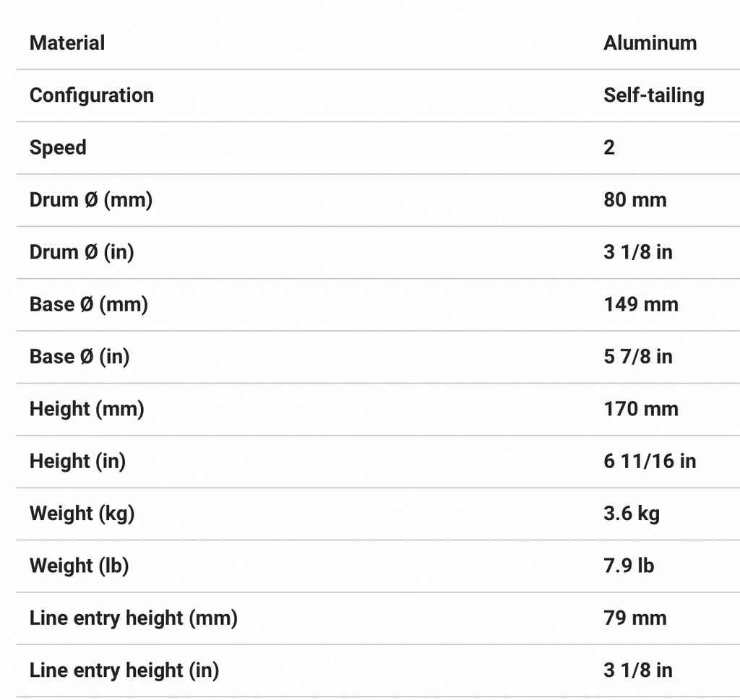Click the Drum Ø (in) label

82,252
